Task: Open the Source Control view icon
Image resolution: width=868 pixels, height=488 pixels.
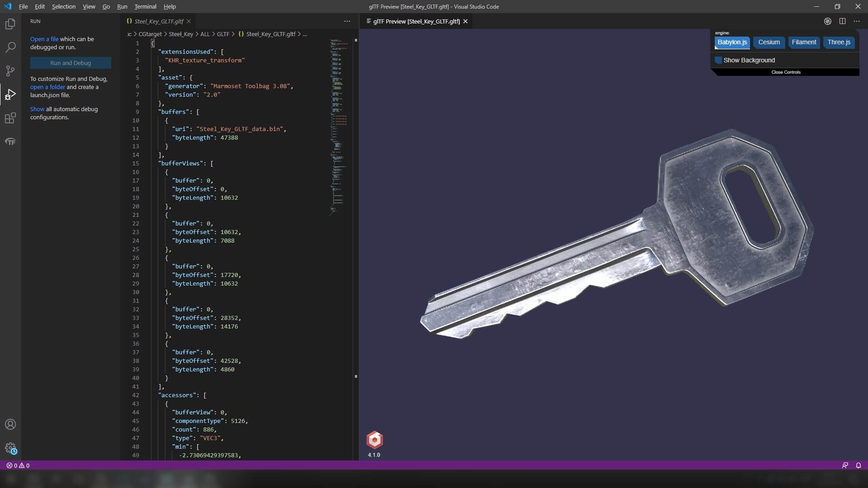Action: pos(10,71)
